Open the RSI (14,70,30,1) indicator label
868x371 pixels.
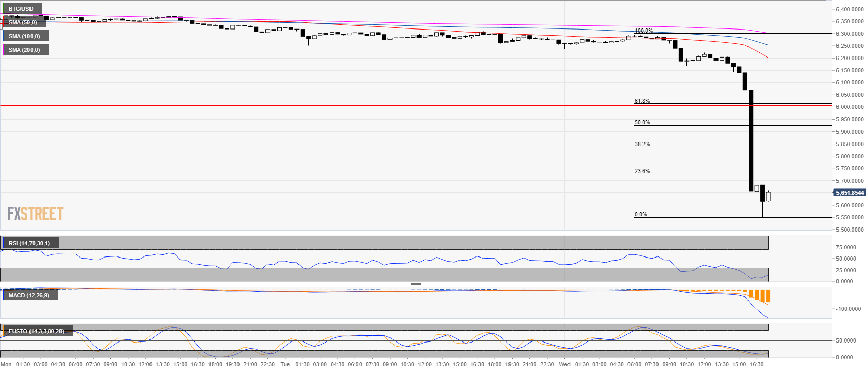pyautogui.click(x=29, y=243)
